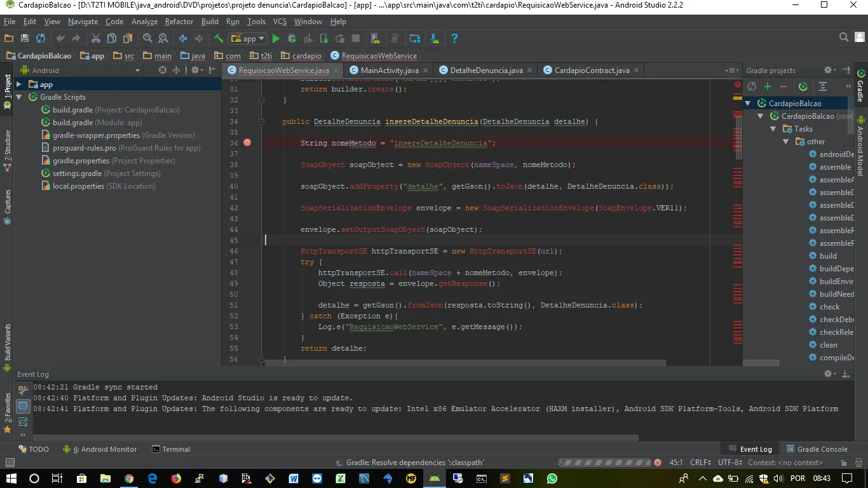Toggle the breakpoint on line 36
The width and height of the screenshot is (868, 488).
(247, 143)
